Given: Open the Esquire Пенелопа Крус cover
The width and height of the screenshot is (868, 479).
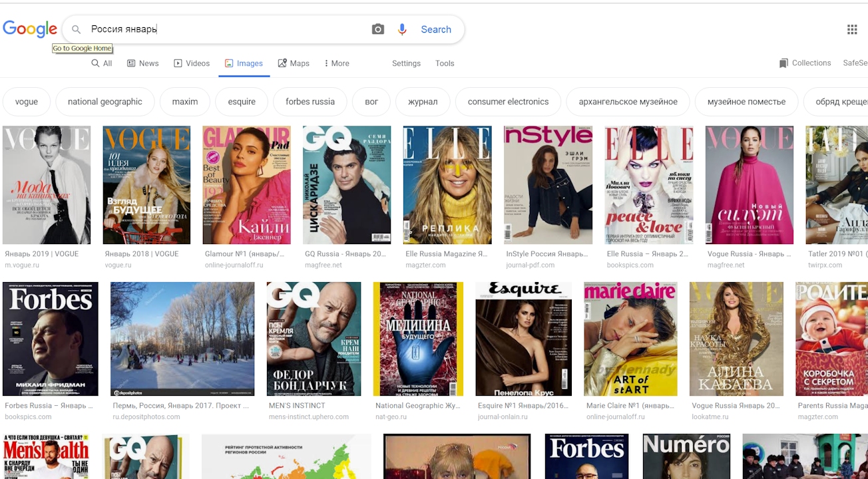Looking at the screenshot, I should [x=524, y=339].
